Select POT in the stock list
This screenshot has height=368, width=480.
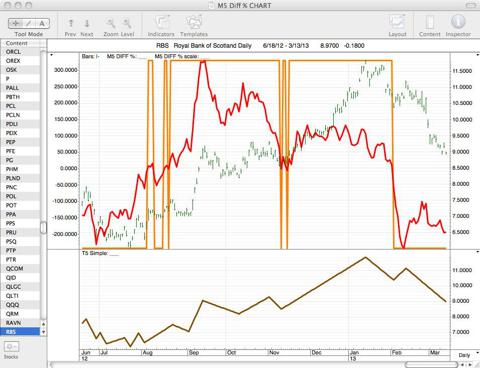coord(20,205)
